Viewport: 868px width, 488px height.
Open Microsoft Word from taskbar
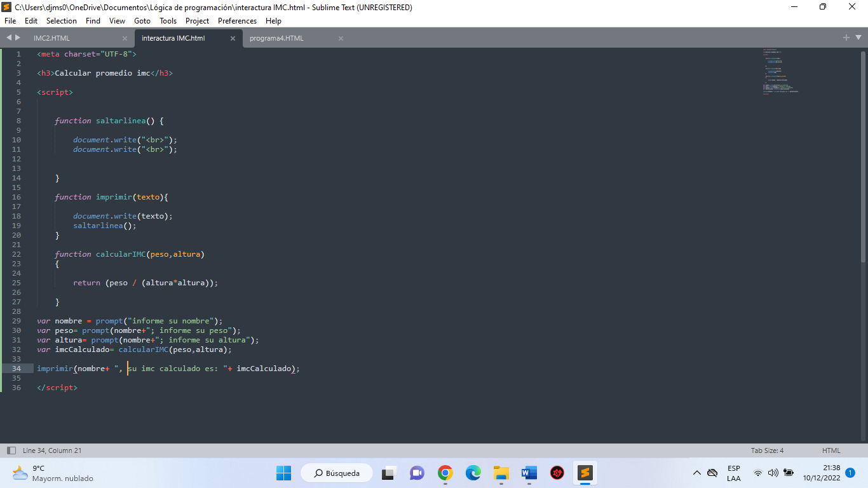[529, 473]
